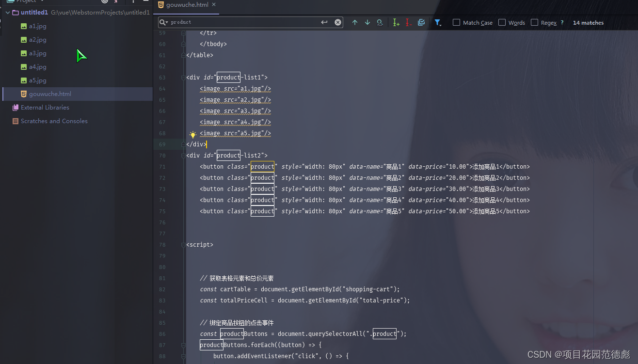Click the regex help question mark
Viewport: 638px width, 364px height.
[562, 22]
